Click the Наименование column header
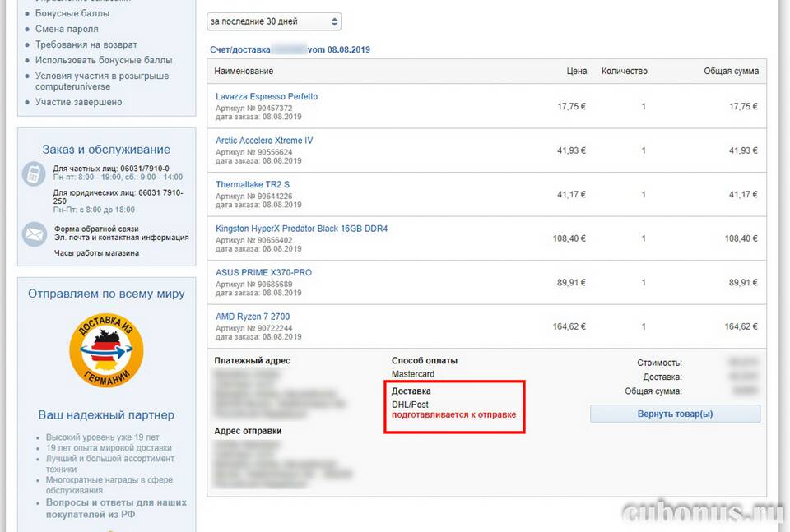Image resolution: width=790 pixels, height=532 pixels. (244, 71)
